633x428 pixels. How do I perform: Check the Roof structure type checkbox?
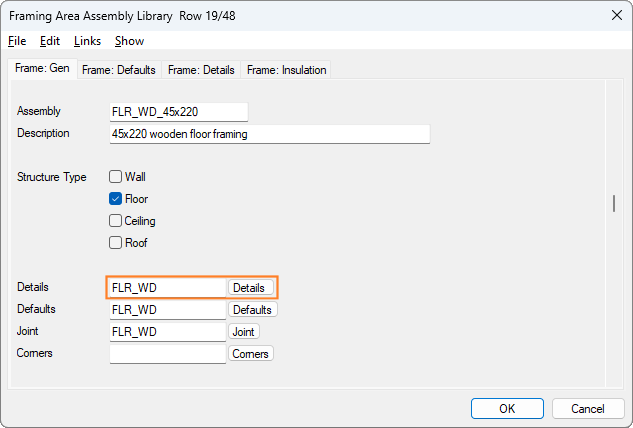click(x=116, y=243)
